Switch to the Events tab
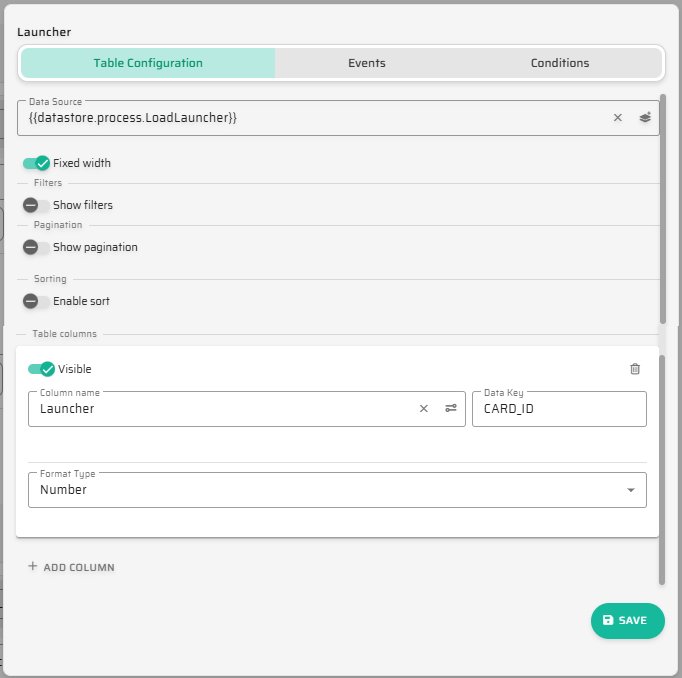682x678 pixels. click(367, 63)
